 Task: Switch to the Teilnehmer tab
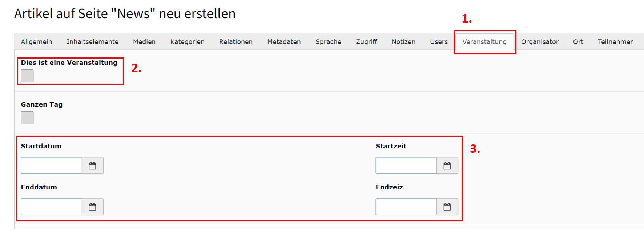(x=616, y=42)
